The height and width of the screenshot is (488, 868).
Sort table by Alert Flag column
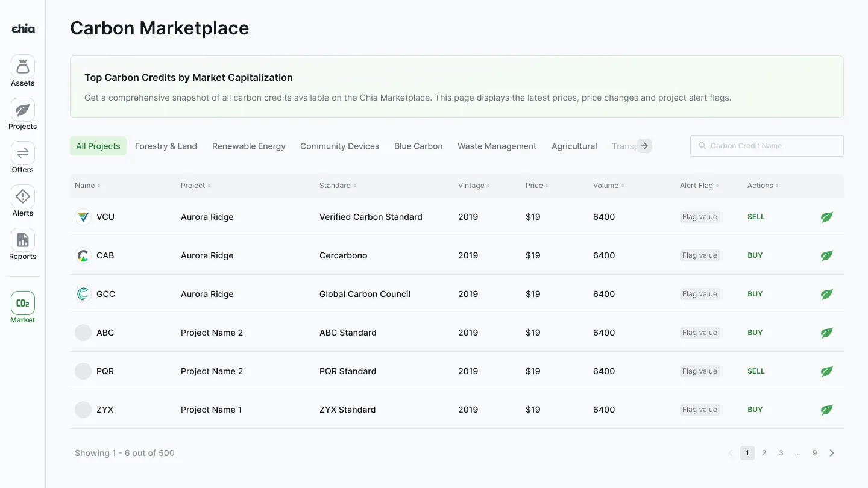pos(699,186)
